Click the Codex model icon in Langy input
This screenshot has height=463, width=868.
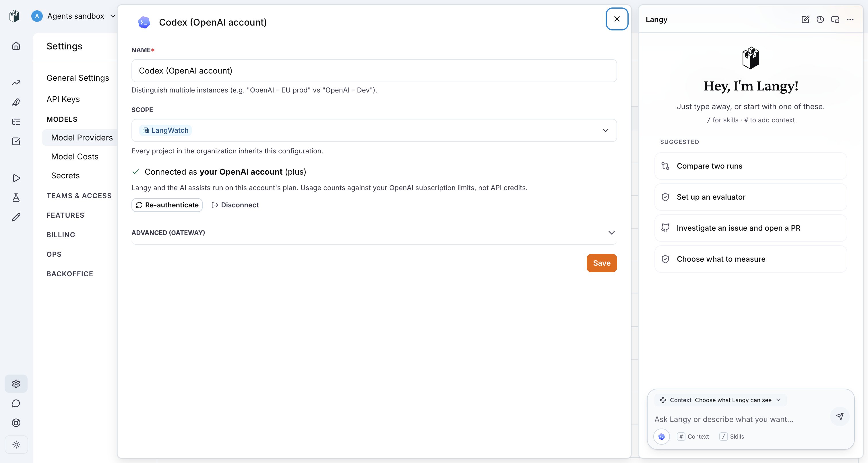[661, 436]
